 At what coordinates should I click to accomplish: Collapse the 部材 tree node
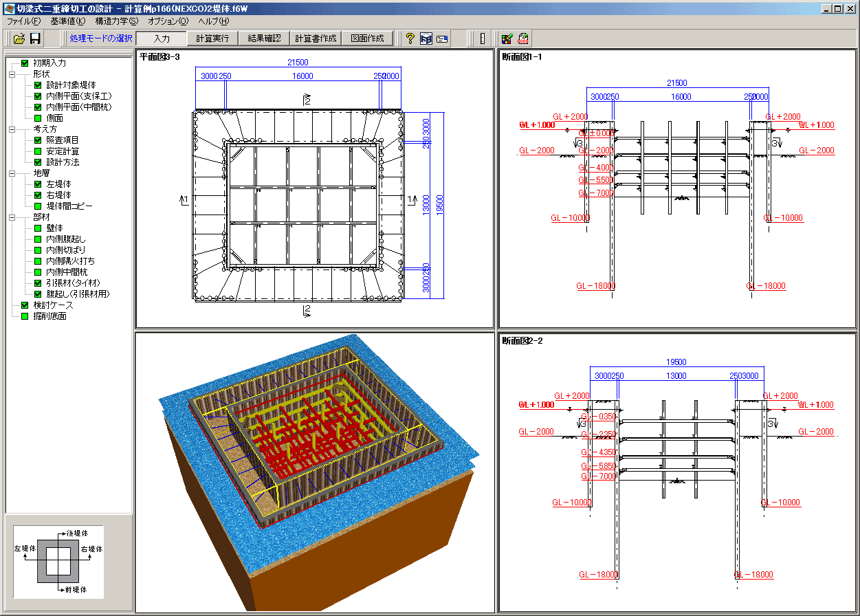click(12, 217)
